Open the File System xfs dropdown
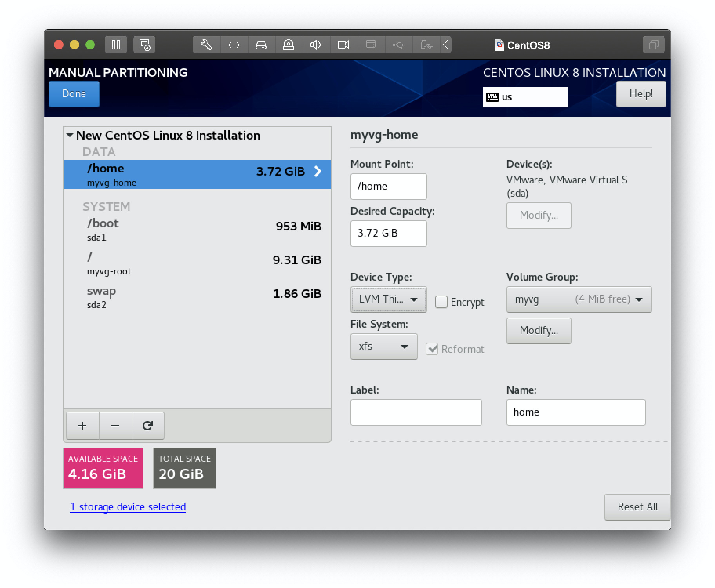715x588 pixels. click(x=384, y=347)
